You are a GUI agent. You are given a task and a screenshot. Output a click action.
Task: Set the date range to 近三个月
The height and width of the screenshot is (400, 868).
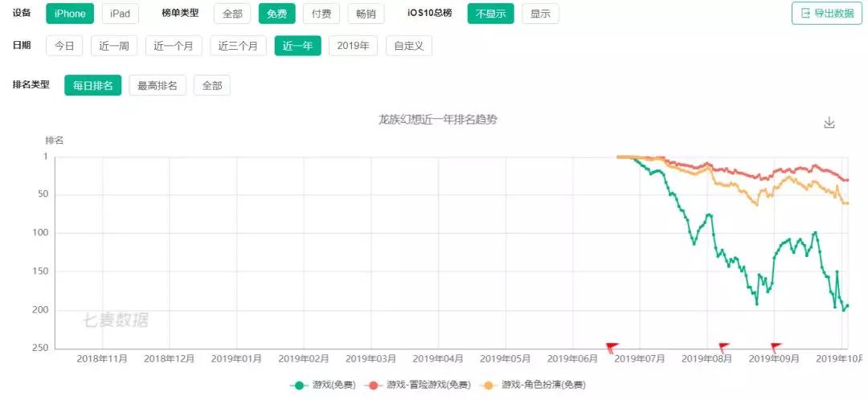(x=238, y=46)
